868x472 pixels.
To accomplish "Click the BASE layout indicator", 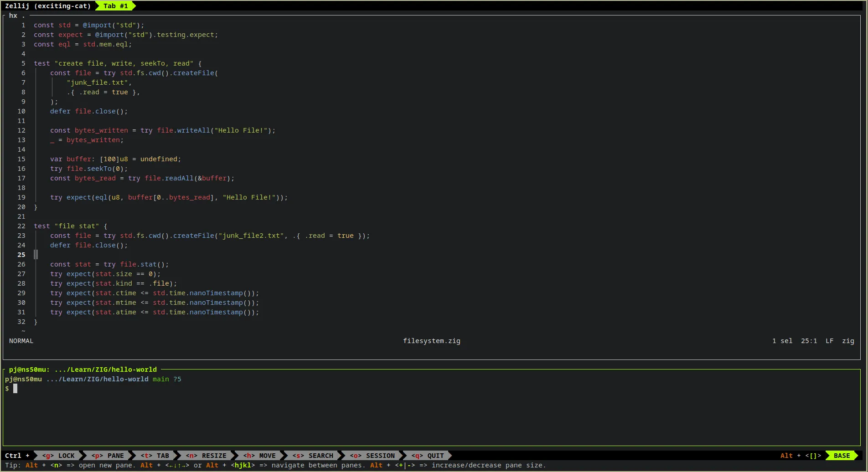I will point(842,456).
